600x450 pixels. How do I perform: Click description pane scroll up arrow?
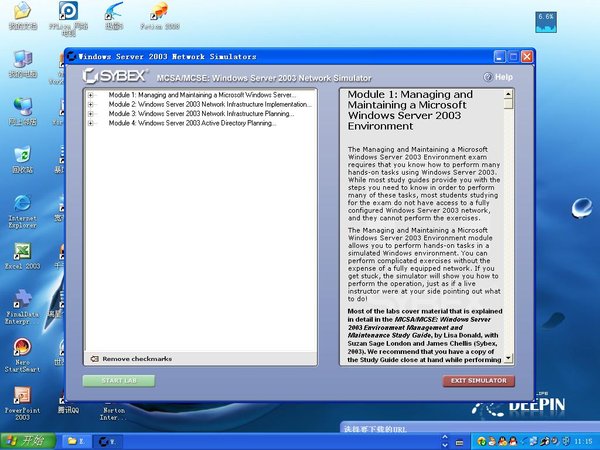tap(508, 94)
